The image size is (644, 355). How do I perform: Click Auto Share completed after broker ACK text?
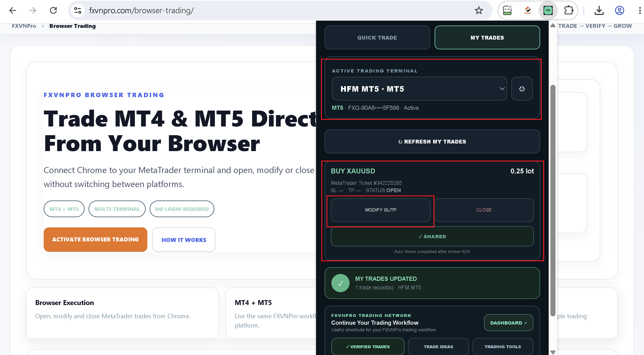tap(432, 251)
